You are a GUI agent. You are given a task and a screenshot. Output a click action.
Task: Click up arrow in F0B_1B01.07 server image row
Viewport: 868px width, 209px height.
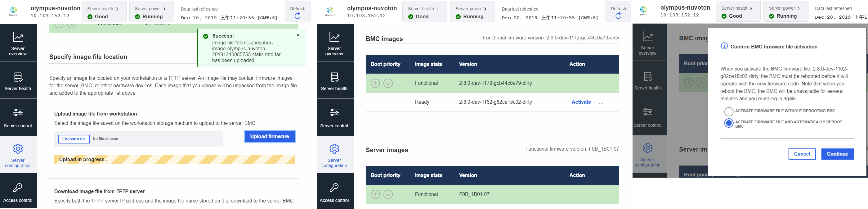pos(375,194)
